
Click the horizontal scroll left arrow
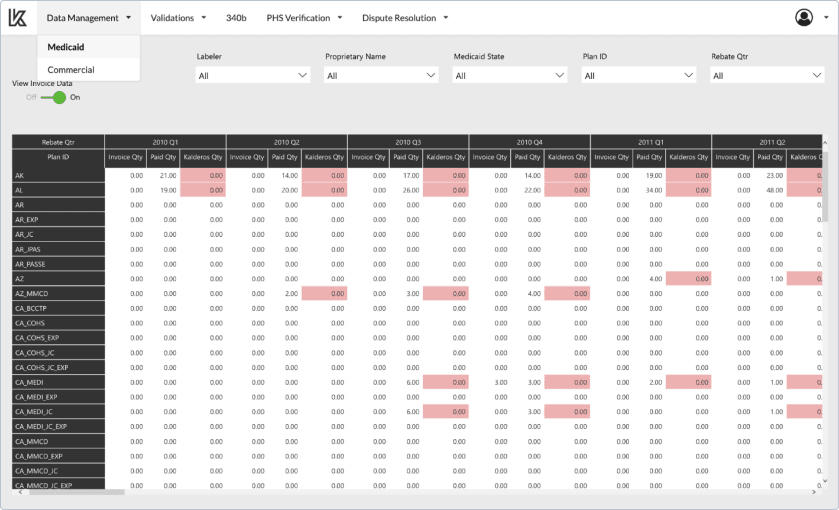pos(21,492)
